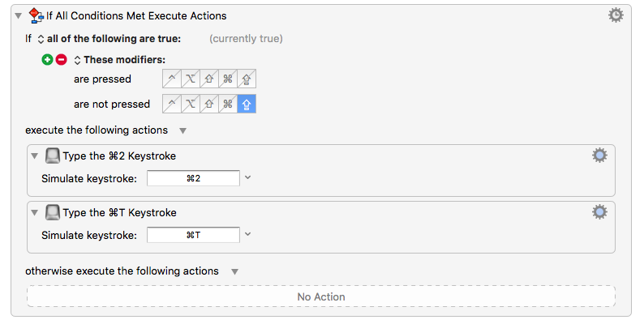Viewport: 644px width, 324px height.
Task: Toggle Caps Lock in 'are not pressed' row
Action: (x=247, y=104)
